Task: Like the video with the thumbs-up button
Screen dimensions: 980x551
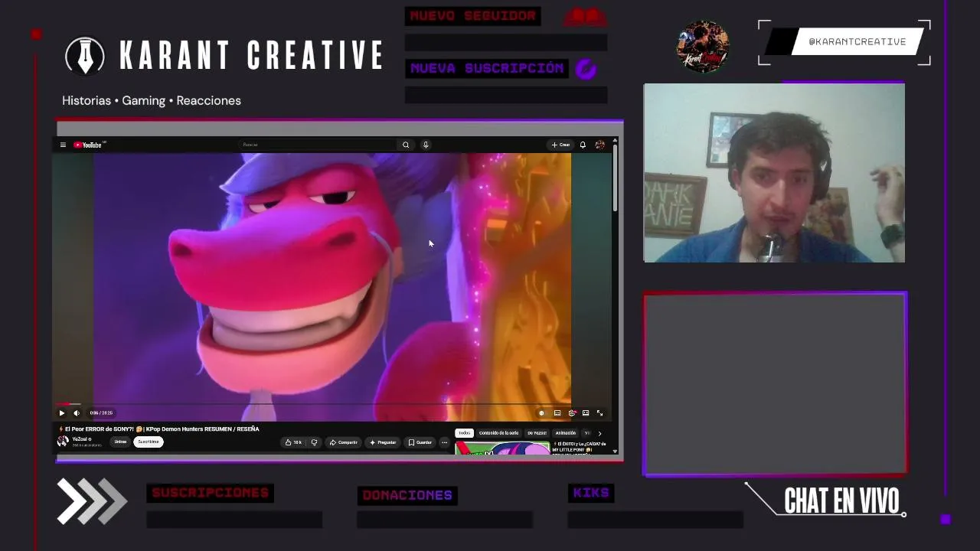Action: tap(293, 442)
